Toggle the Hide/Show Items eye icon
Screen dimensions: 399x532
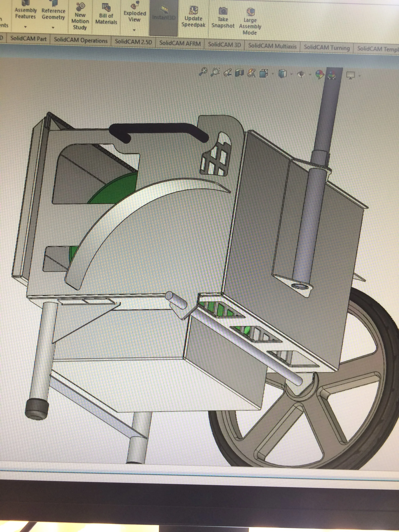301,74
